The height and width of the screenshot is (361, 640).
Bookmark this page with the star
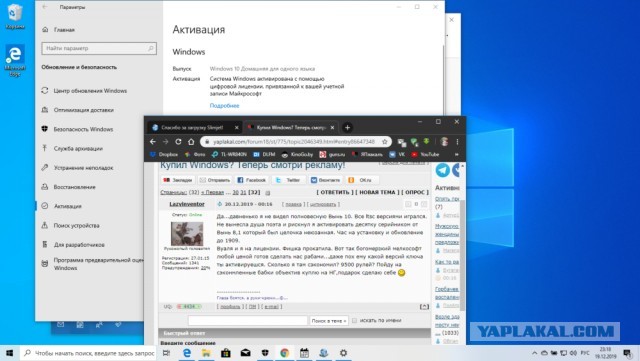(x=384, y=142)
